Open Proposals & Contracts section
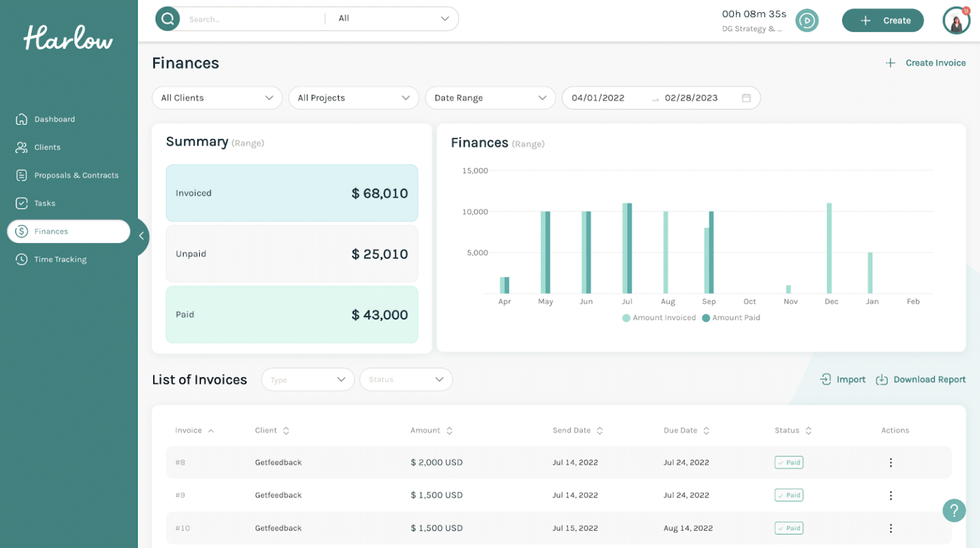Image resolution: width=980 pixels, height=548 pixels. 21,175
